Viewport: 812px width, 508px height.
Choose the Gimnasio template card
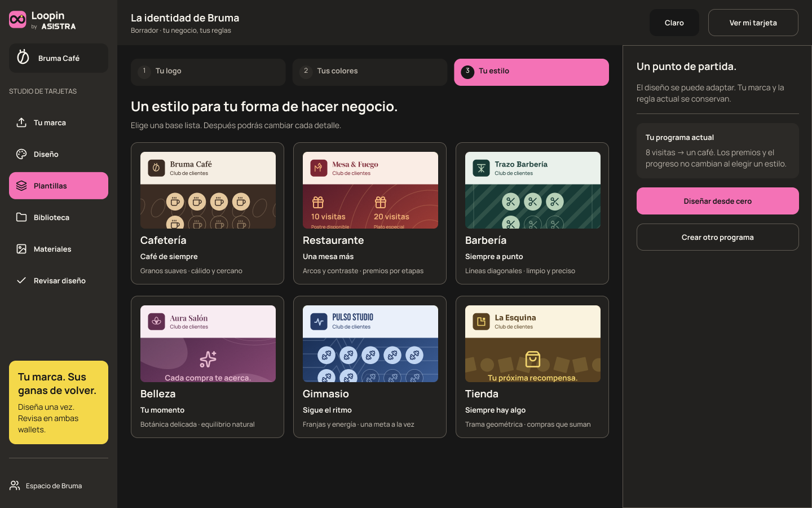pos(370,367)
